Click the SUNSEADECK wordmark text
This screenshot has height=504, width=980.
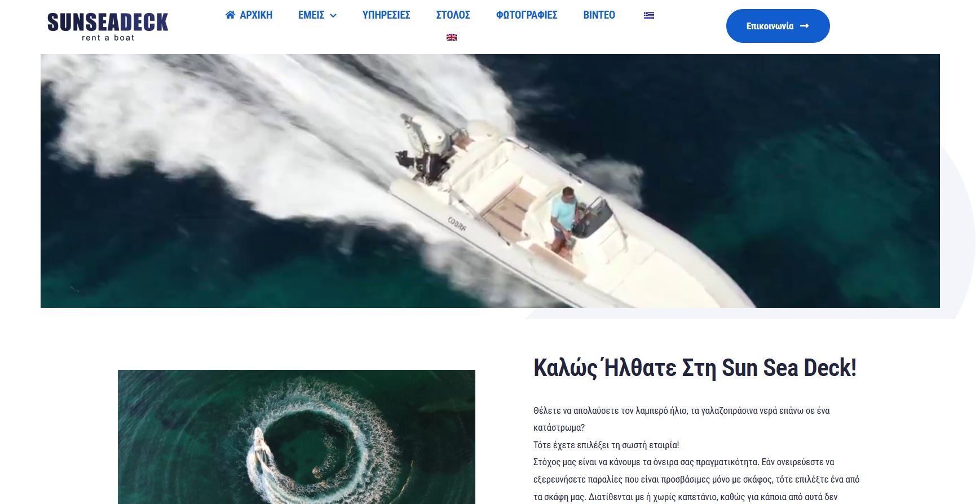[108, 23]
